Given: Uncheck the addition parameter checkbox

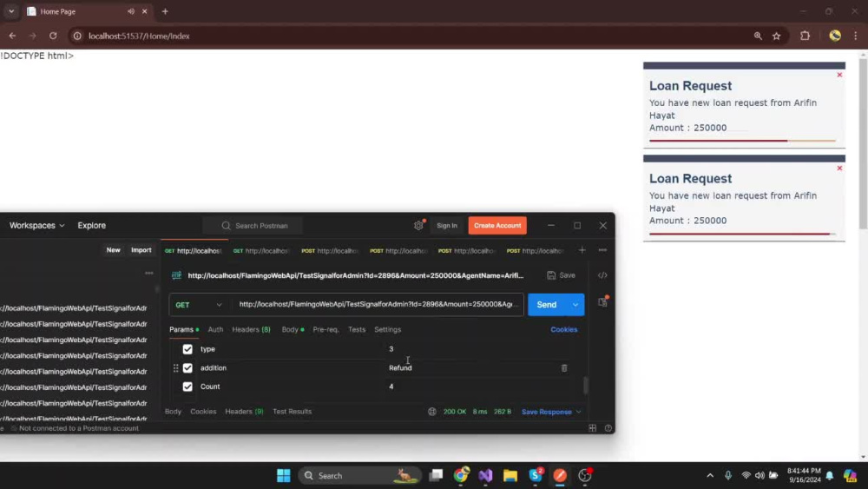Looking at the screenshot, I should point(187,367).
